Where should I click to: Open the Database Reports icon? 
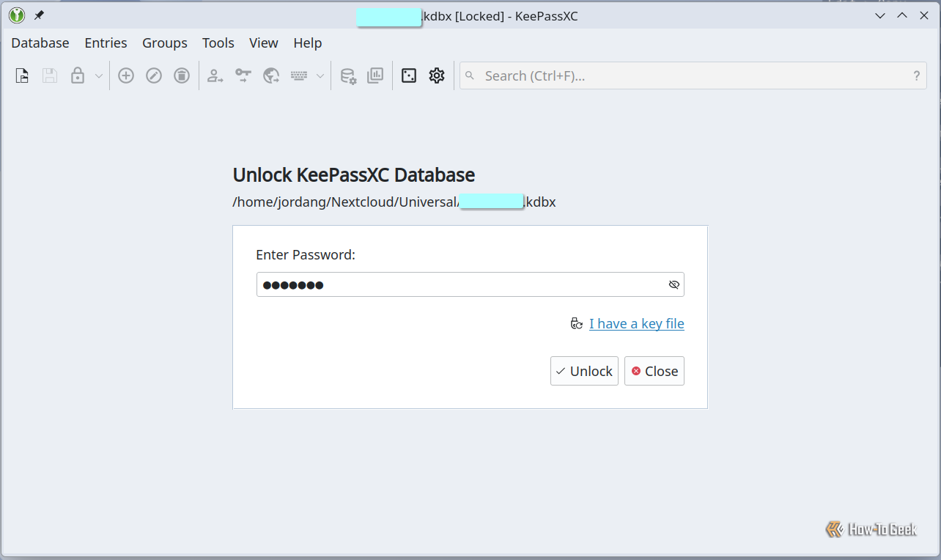(x=375, y=75)
